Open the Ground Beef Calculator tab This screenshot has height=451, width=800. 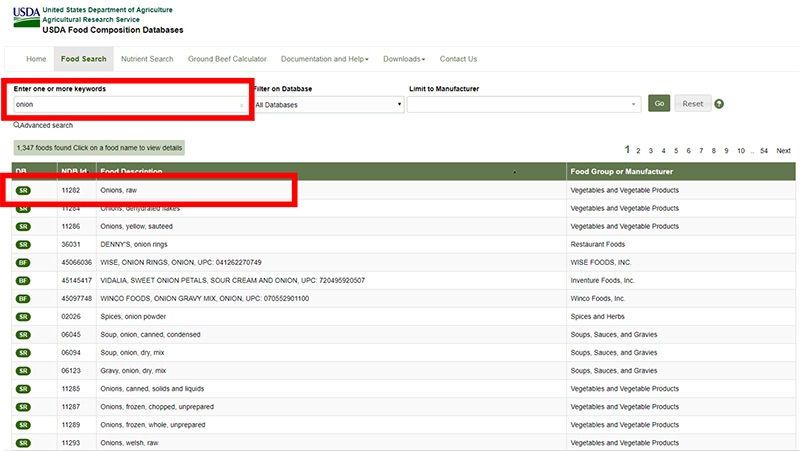tap(227, 59)
